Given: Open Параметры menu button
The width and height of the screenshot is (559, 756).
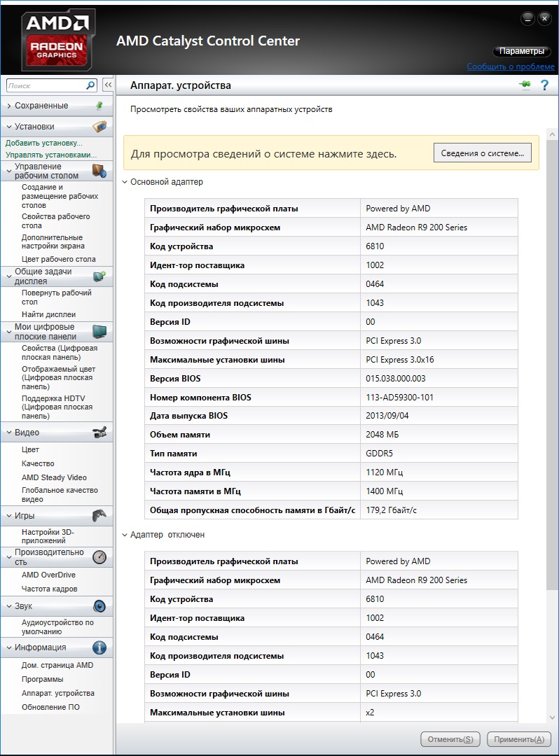Looking at the screenshot, I should click(x=521, y=51).
